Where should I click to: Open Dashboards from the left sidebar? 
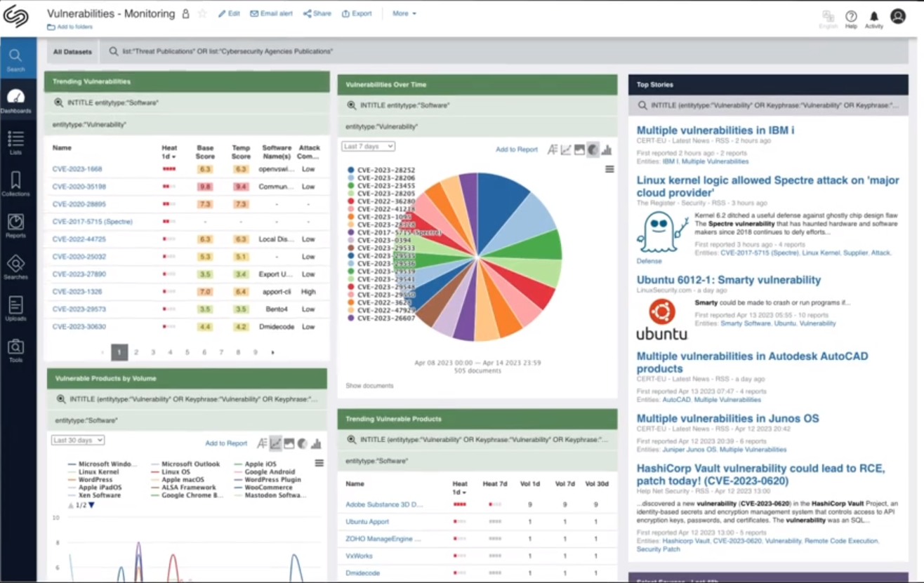[x=15, y=102]
